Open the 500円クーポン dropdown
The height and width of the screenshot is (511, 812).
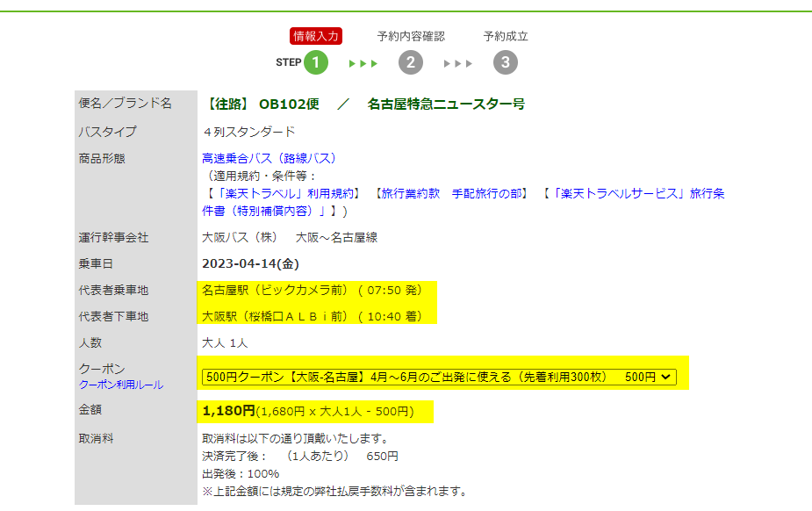tap(440, 377)
